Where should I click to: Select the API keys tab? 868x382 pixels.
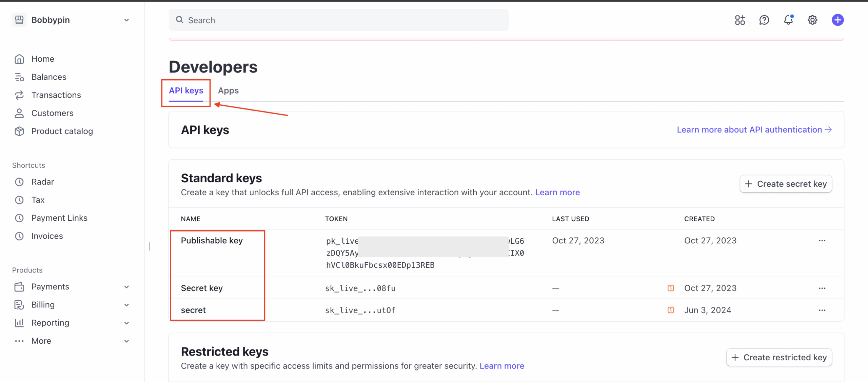[186, 91]
